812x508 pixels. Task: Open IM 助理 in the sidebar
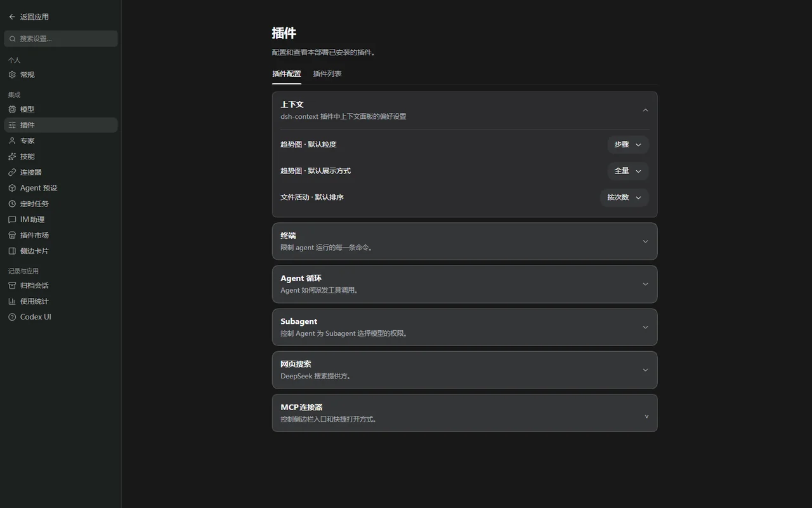(x=61, y=220)
